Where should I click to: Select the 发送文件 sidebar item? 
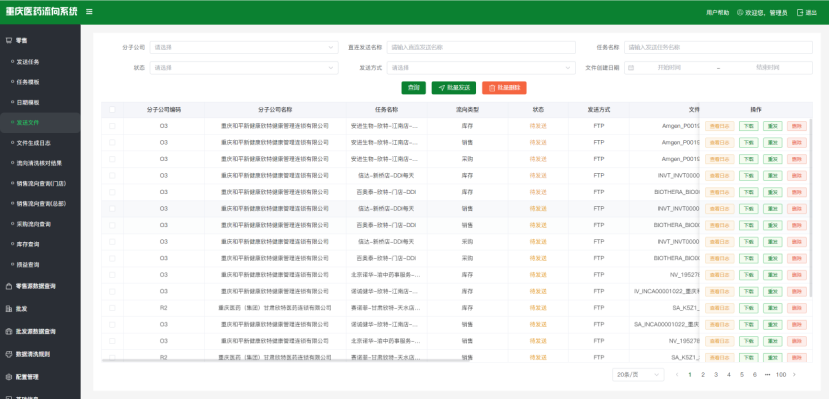coord(40,122)
